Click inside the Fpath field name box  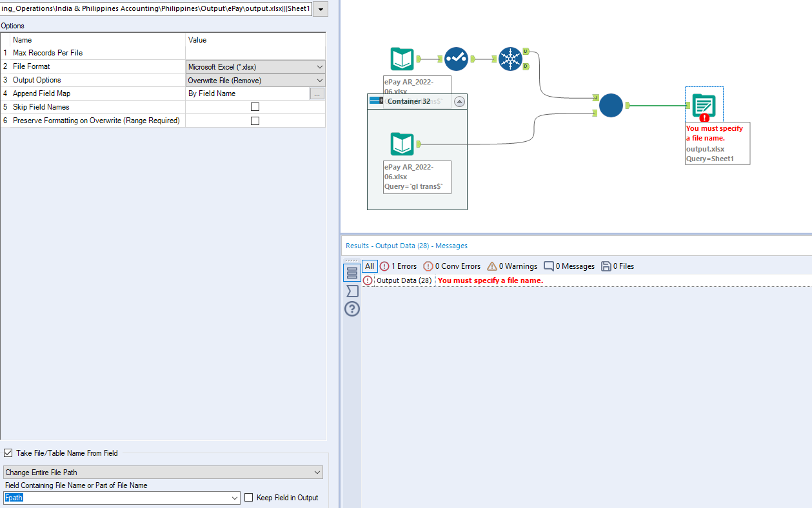point(116,497)
